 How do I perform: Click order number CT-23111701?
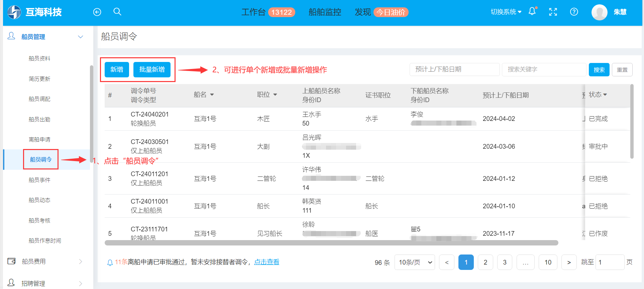(x=149, y=229)
